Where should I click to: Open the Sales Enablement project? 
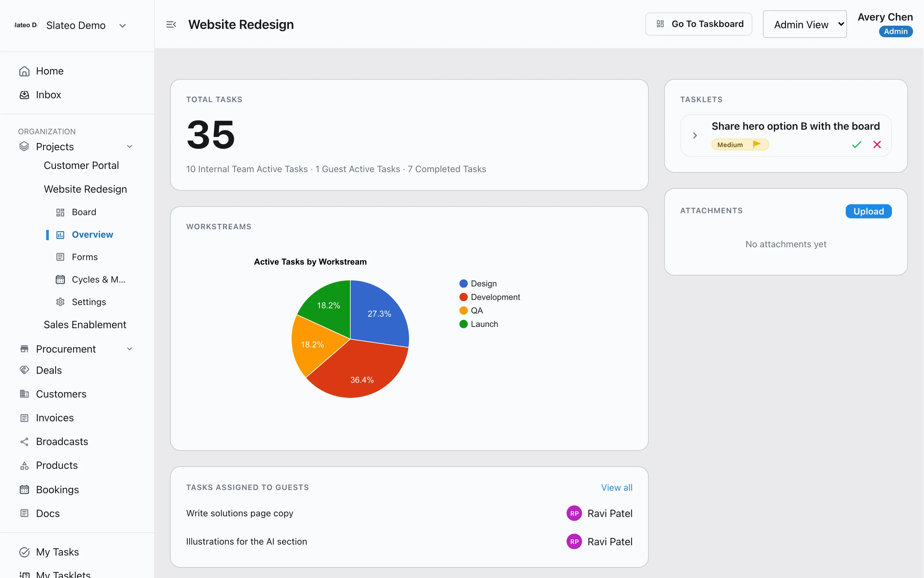[x=85, y=325]
